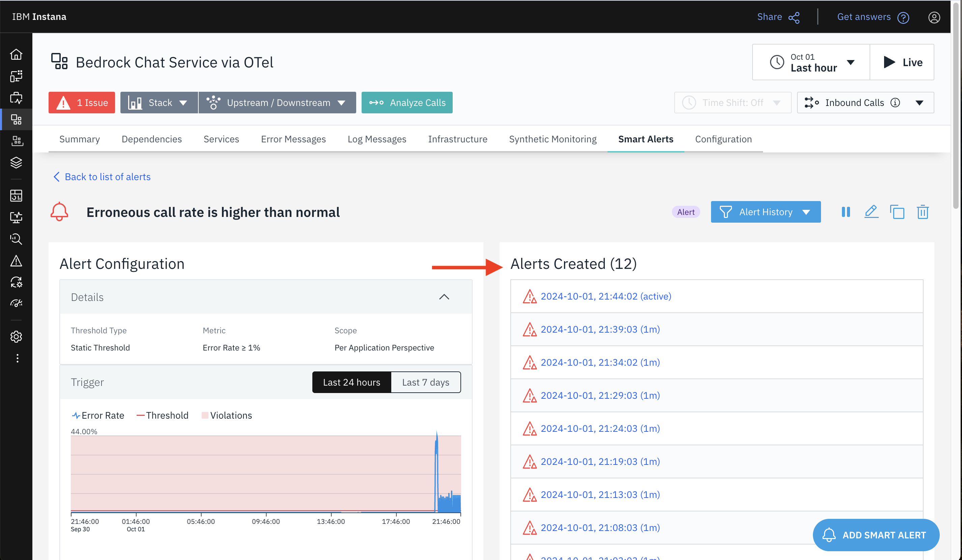Pause the smart alert
The height and width of the screenshot is (560, 962).
(x=846, y=212)
